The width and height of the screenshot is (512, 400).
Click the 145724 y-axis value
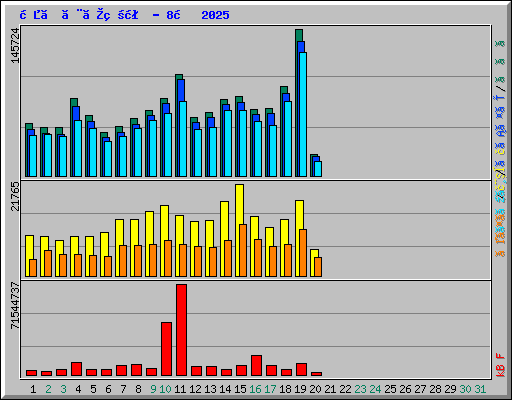(x=15, y=45)
